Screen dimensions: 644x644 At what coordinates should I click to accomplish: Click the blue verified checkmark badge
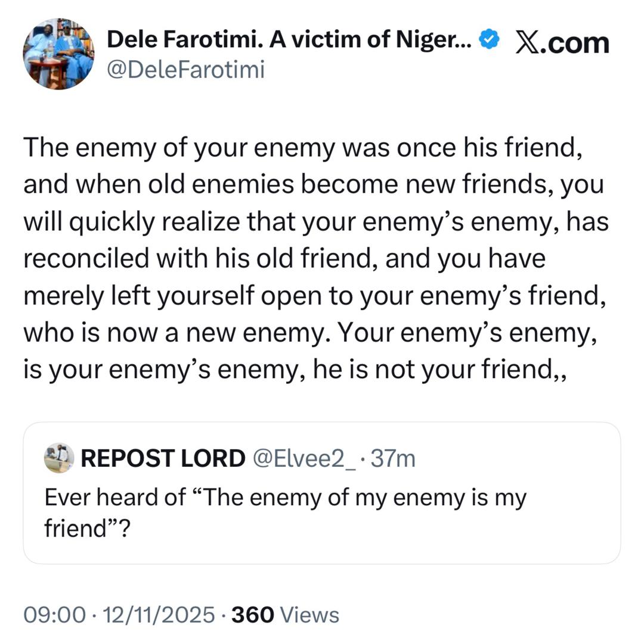click(488, 39)
